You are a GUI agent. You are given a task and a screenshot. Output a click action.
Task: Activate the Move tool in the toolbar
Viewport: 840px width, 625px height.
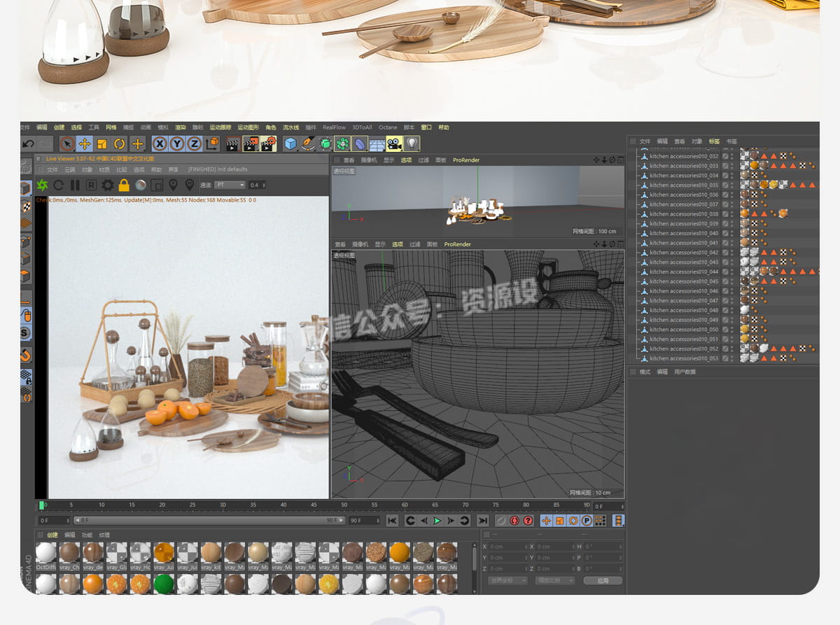(x=85, y=143)
